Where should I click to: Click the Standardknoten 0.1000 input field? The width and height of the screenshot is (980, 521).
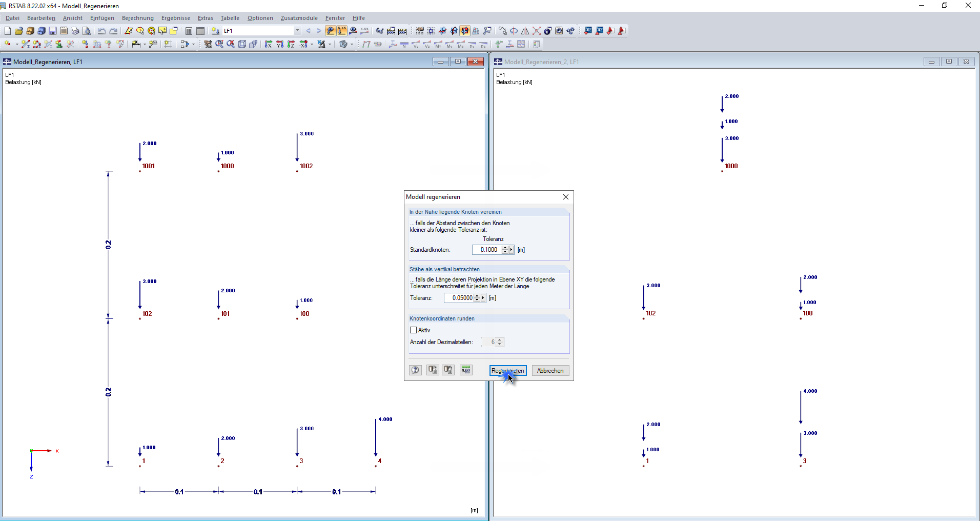pos(487,250)
